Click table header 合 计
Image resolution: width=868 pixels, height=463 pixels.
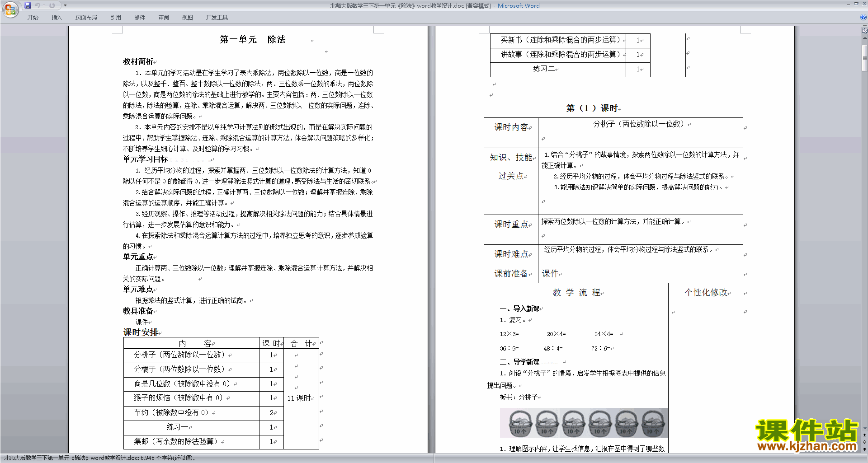coord(301,343)
